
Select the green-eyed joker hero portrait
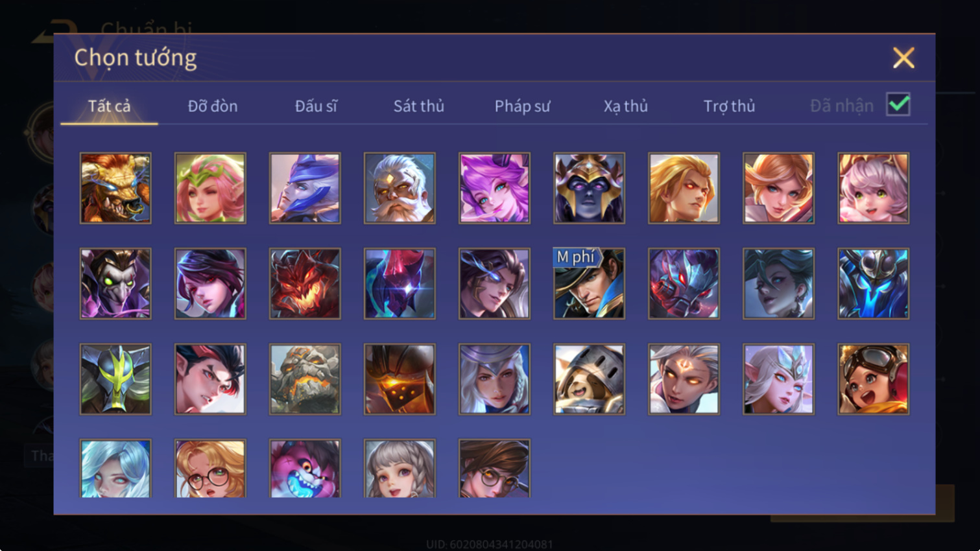(115, 283)
